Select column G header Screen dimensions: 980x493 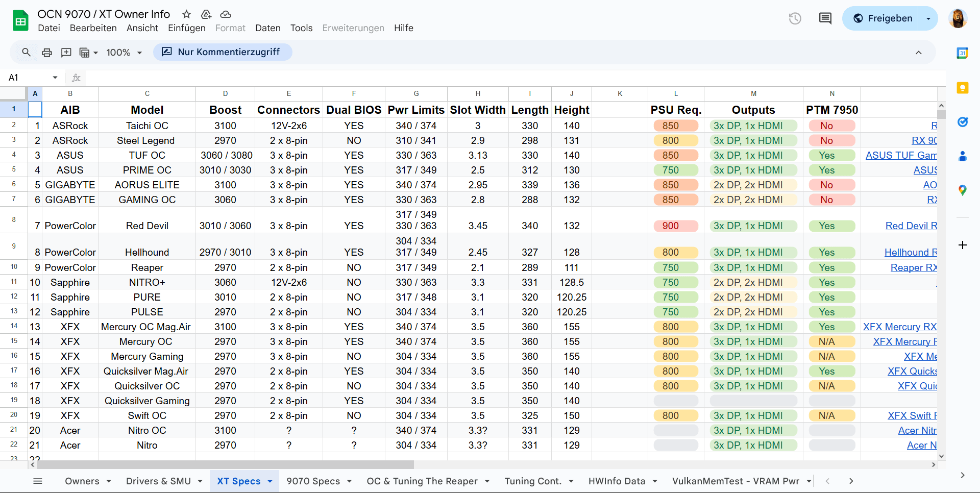[416, 93]
